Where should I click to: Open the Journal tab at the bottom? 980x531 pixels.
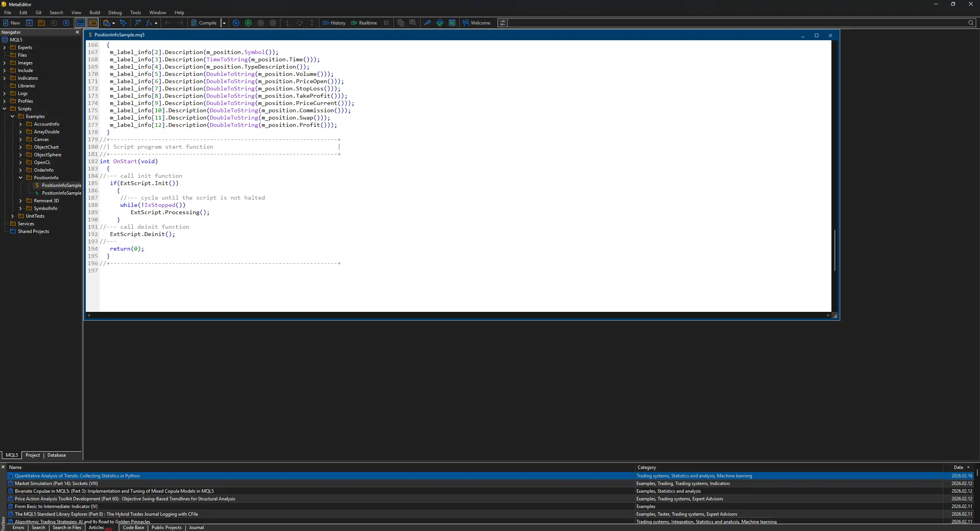pyautogui.click(x=196, y=528)
